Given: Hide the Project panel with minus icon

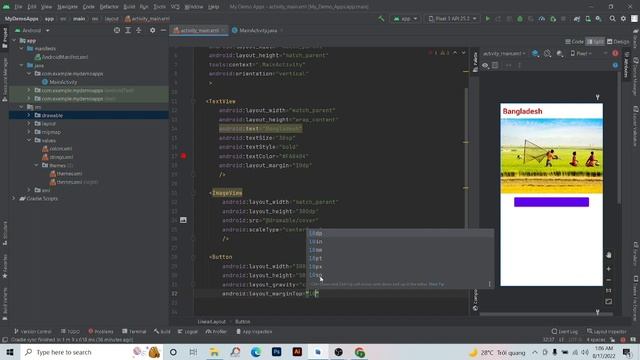Looking at the screenshot, I should click(163, 30).
